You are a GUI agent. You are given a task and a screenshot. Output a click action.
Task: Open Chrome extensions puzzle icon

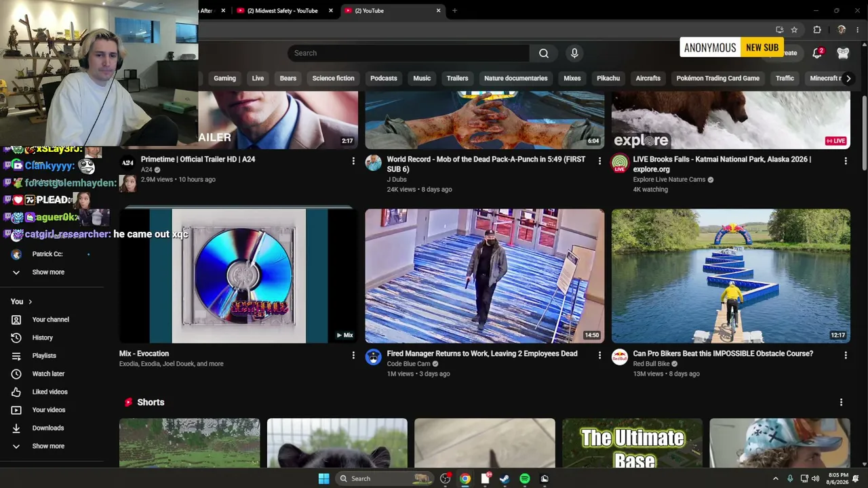point(817,30)
